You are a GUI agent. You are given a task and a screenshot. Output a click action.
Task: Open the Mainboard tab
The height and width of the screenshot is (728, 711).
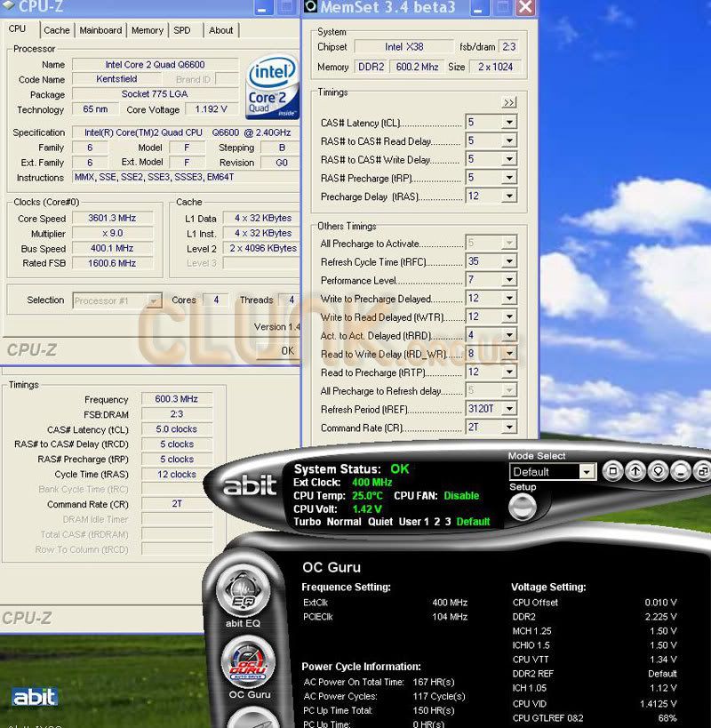click(x=100, y=30)
